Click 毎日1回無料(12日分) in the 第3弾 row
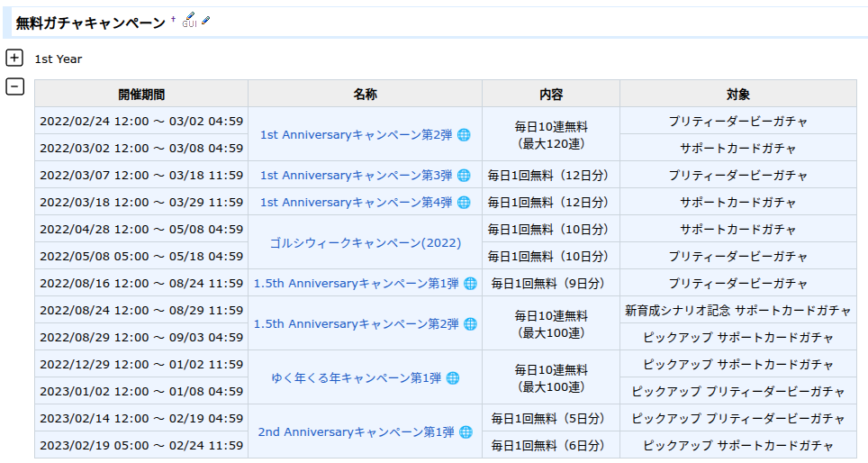The image size is (868, 463). [x=551, y=175]
